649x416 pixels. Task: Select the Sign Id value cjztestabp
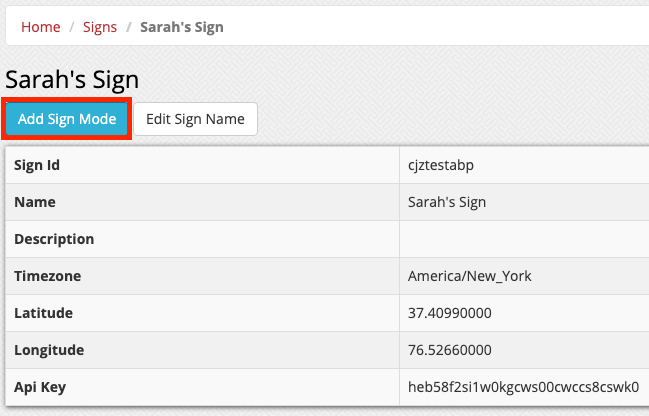441,165
